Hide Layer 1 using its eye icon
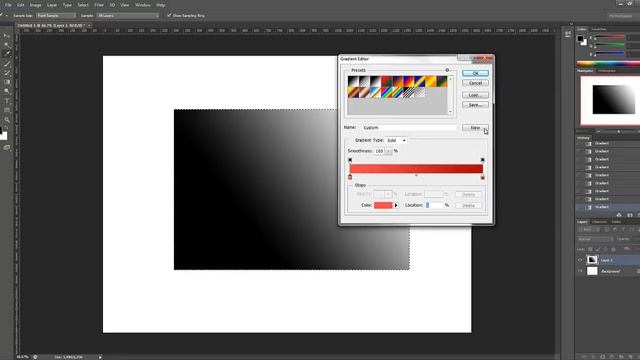640x360 pixels. (580, 260)
